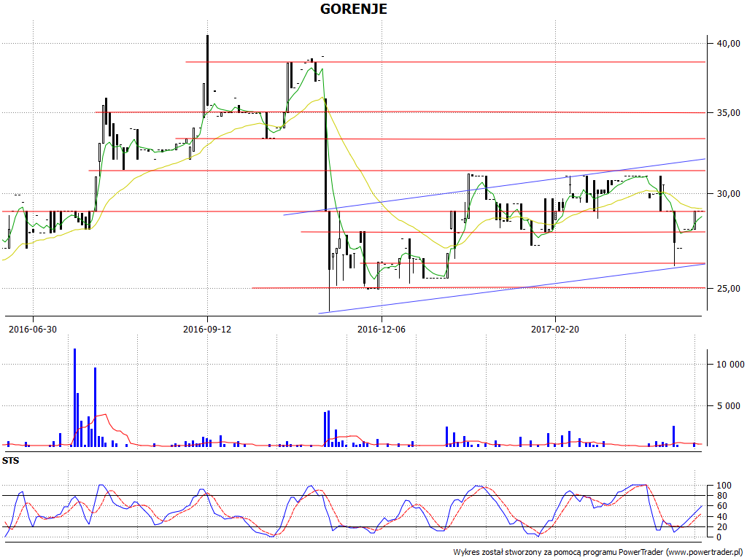
Task: Select the 2016-12-06 date label
Action: pos(382,329)
